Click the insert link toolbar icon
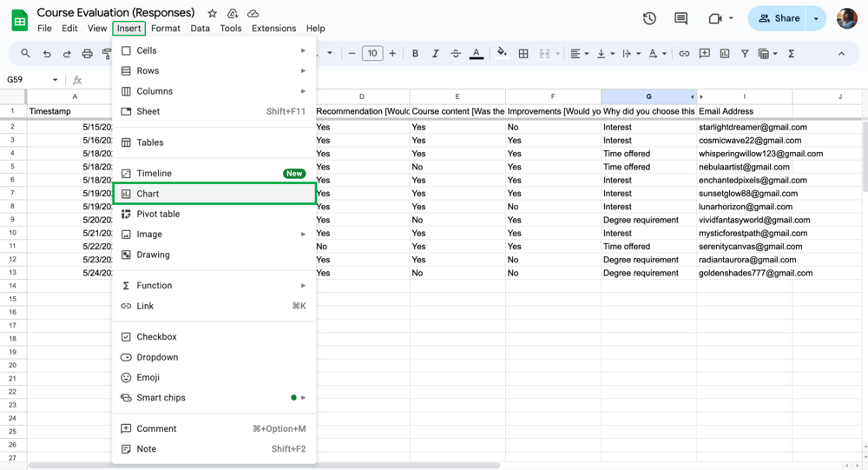868x470 pixels. (x=684, y=54)
